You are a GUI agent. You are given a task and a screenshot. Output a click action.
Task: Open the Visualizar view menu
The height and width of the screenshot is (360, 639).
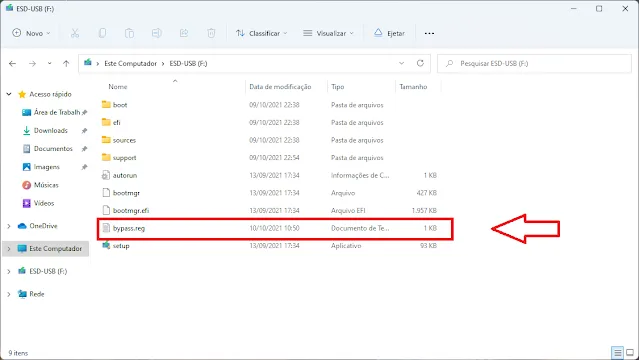coord(328,33)
